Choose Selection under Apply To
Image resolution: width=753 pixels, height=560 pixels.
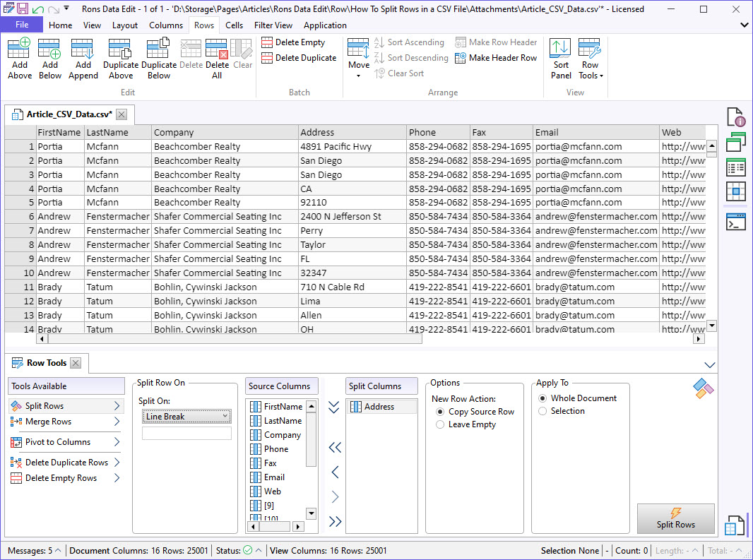(x=543, y=411)
